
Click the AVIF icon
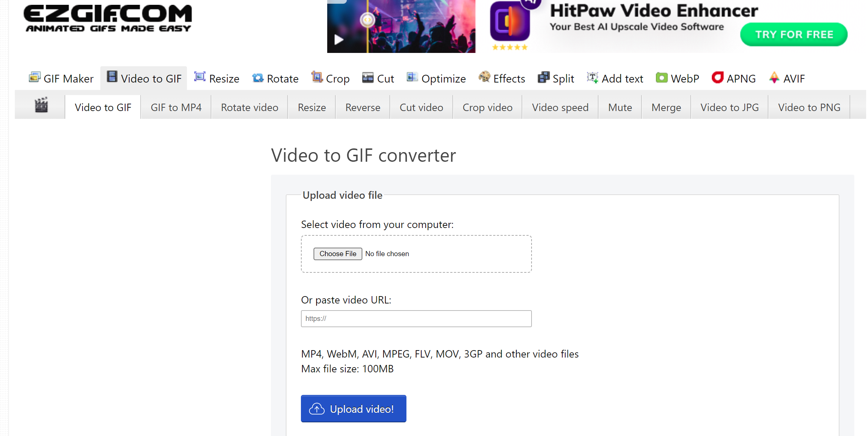click(774, 77)
